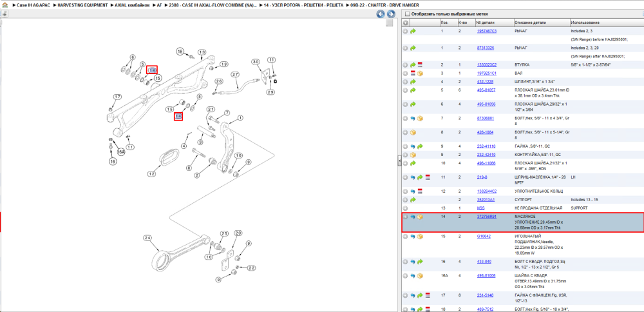Click green arrow icon for part 87313325
Viewport: 644px width, 312px height.
point(413,48)
